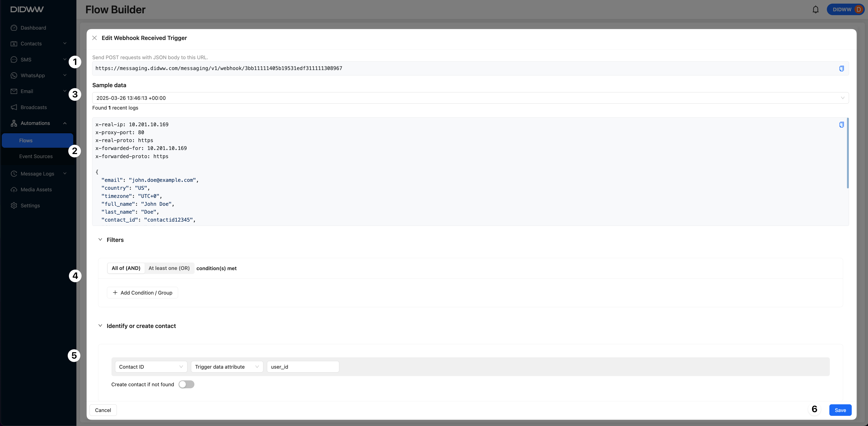
Task: Open the Sample data timestamp dropdown
Action: [x=470, y=98]
